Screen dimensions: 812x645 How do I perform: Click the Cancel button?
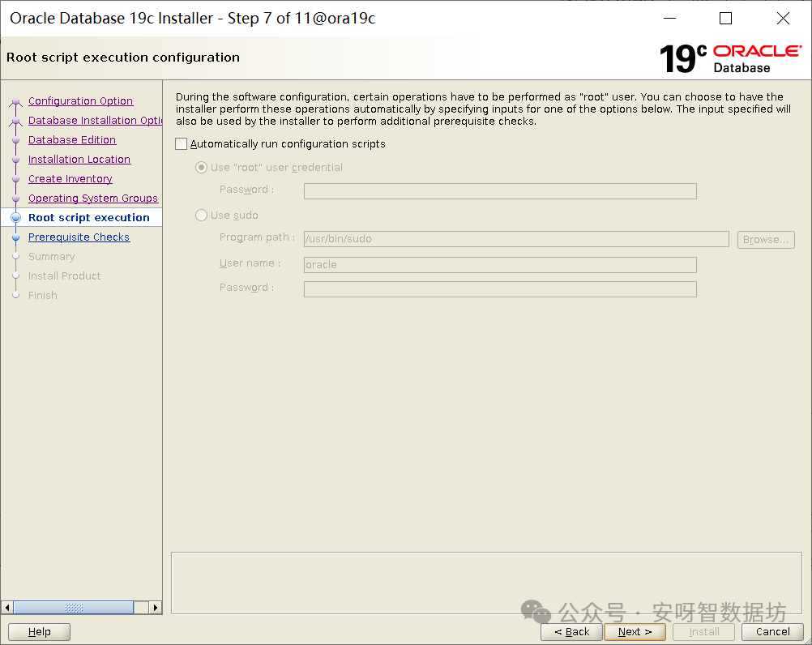tap(772, 631)
